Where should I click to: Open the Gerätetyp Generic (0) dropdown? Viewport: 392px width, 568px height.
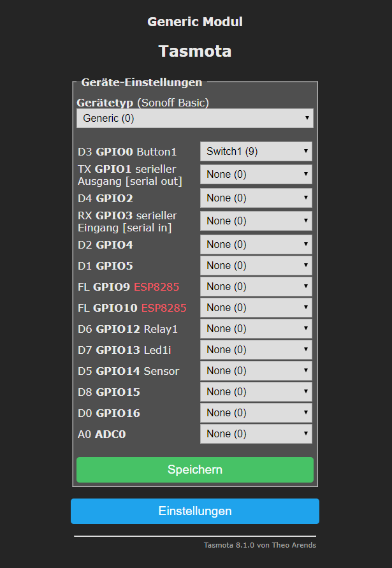click(x=194, y=118)
